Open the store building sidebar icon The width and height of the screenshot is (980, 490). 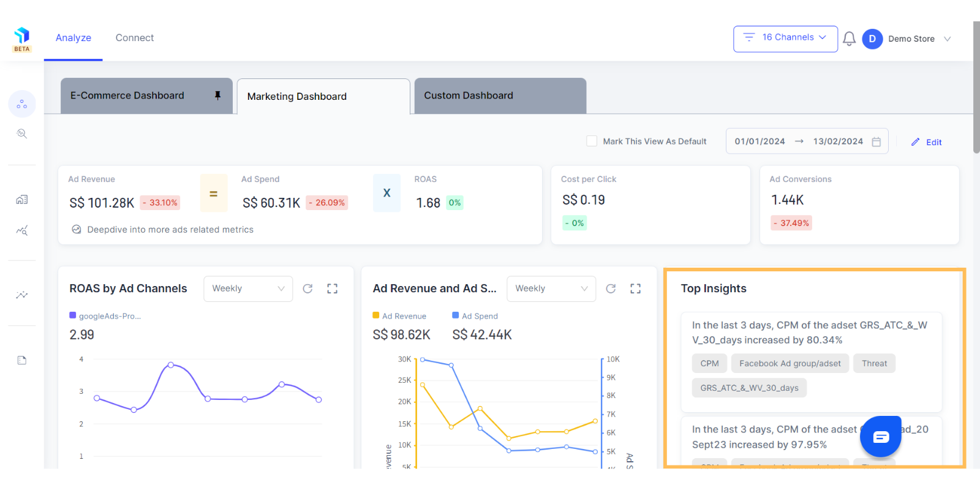(22, 200)
